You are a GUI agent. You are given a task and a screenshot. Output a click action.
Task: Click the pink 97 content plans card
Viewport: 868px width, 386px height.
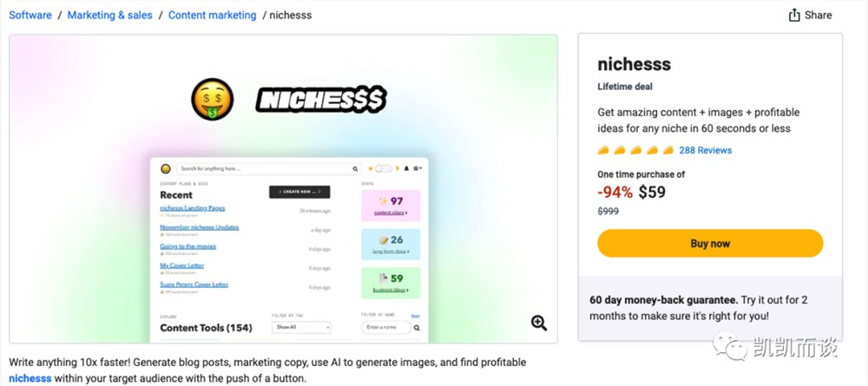click(x=391, y=206)
